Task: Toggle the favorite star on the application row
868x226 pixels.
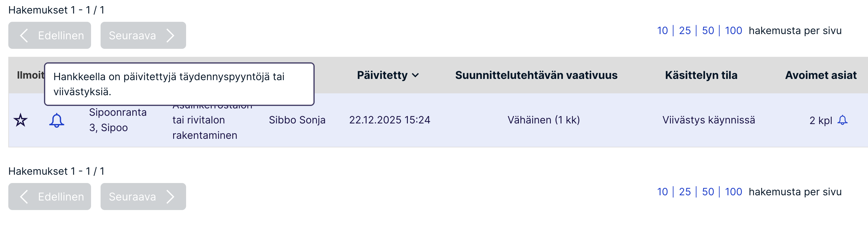Action: 21,120
